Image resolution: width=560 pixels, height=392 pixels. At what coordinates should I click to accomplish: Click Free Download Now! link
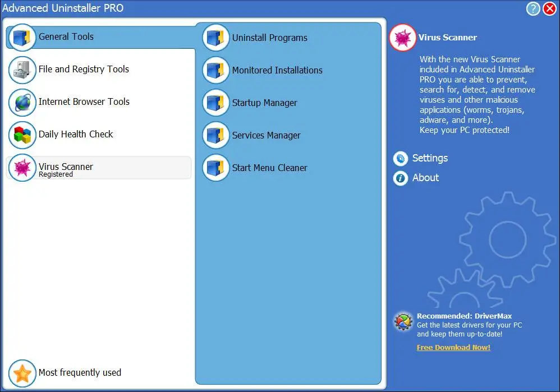pos(453,347)
